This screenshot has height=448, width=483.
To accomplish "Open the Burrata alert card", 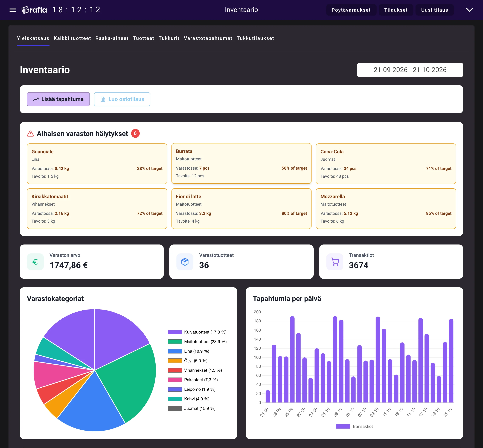I will [x=241, y=163].
